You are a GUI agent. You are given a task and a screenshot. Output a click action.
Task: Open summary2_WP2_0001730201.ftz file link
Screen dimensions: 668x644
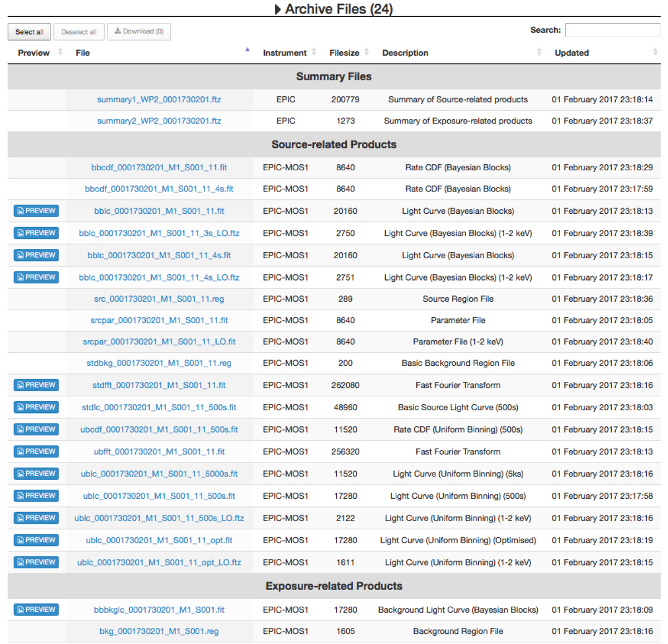[x=159, y=121]
